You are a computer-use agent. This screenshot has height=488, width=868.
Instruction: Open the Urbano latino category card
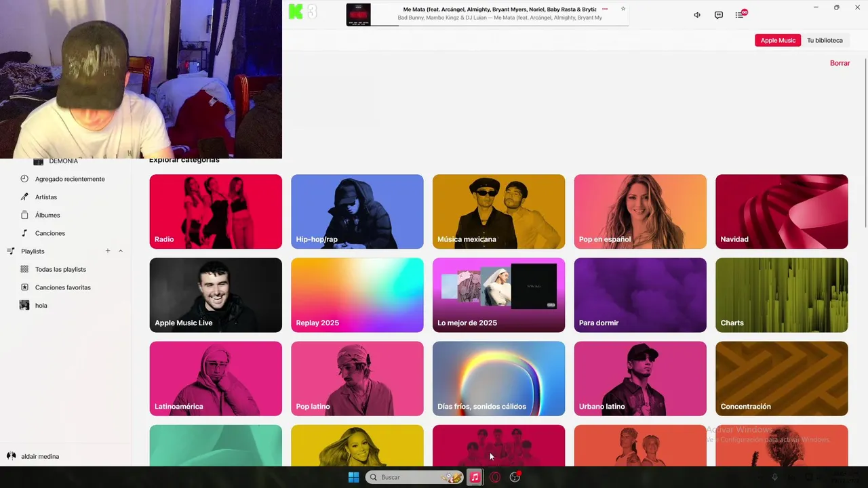coord(640,378)
